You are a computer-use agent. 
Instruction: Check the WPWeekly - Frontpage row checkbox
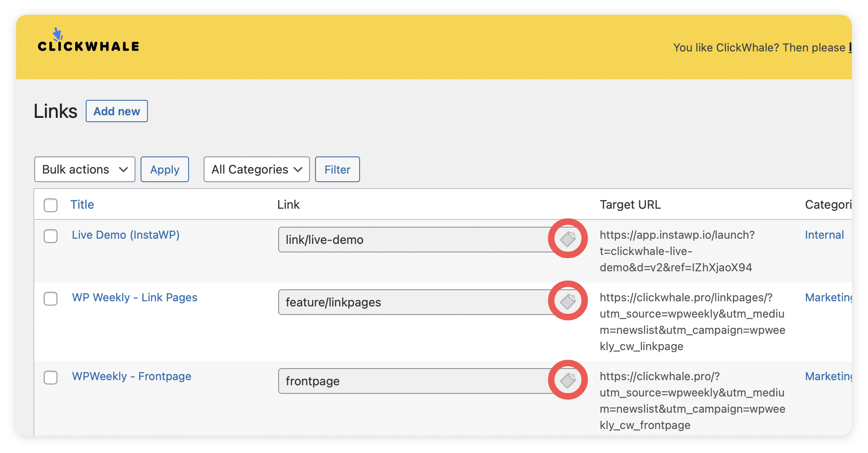[x=51, y=377]
